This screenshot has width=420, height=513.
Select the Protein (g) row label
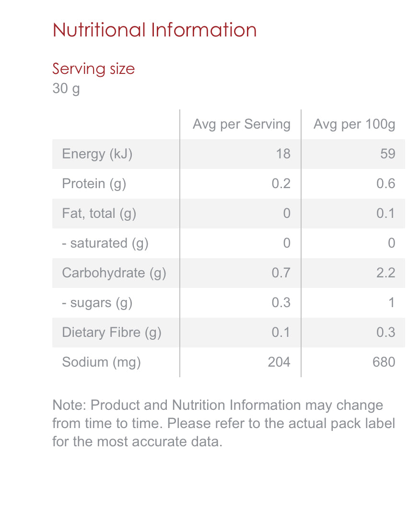tap(94, 184)
